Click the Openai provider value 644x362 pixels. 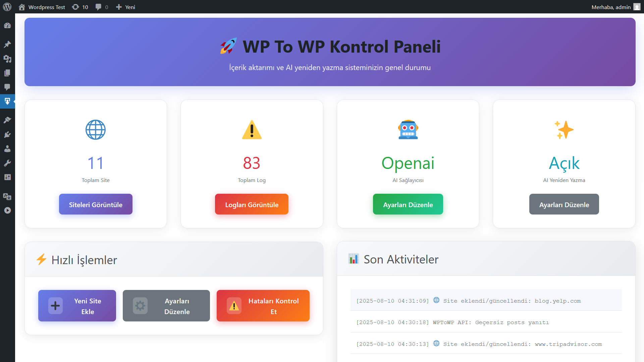coord(408,163)
